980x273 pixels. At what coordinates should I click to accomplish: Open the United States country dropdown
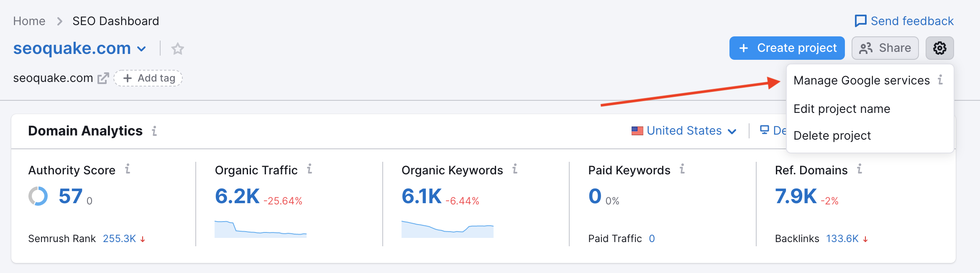684,131
